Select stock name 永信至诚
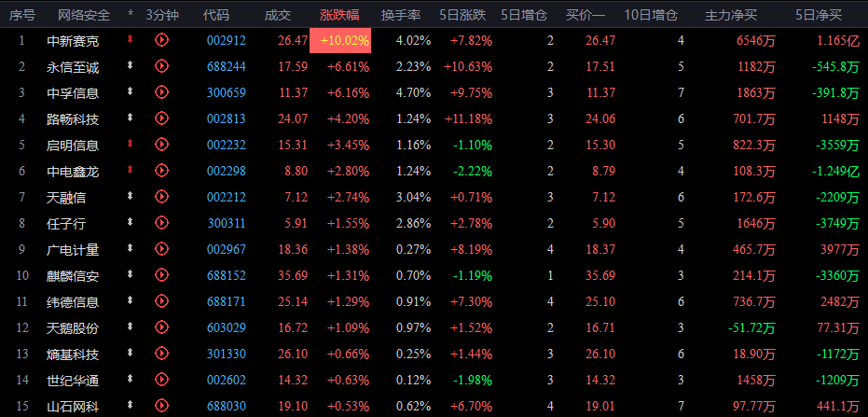The width and height of the screenshot is (868, 417). coord(73,66)
